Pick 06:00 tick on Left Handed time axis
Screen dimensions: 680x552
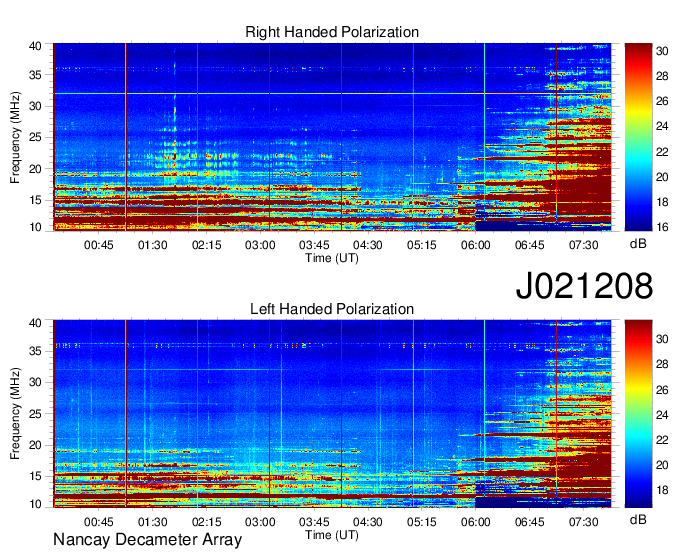coord(476,522)
